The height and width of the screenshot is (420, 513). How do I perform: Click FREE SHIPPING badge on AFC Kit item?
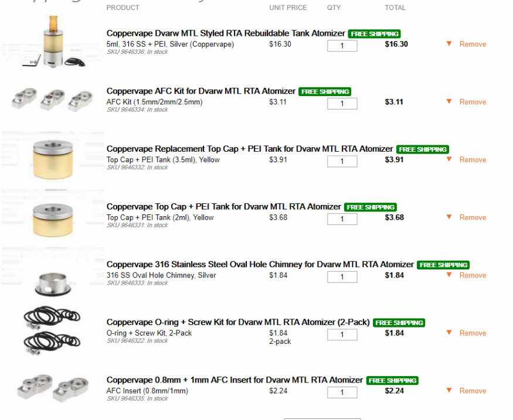tap(325, 91)
